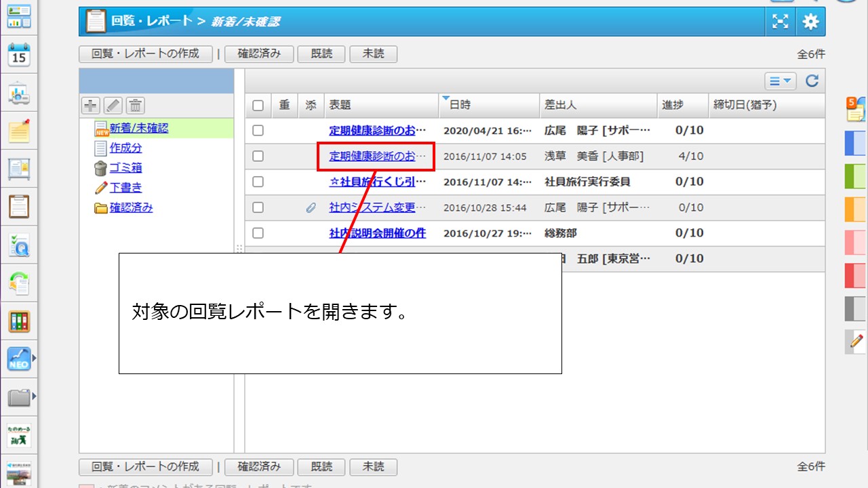Expand the arrow beside the gray folder icon
Viewport: 868px width, 488px height.
click(34, 396)
